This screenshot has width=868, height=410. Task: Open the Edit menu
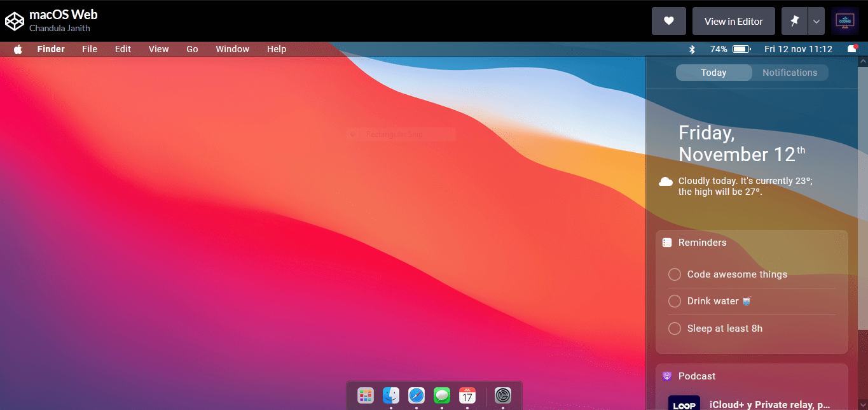pos(123,49)
